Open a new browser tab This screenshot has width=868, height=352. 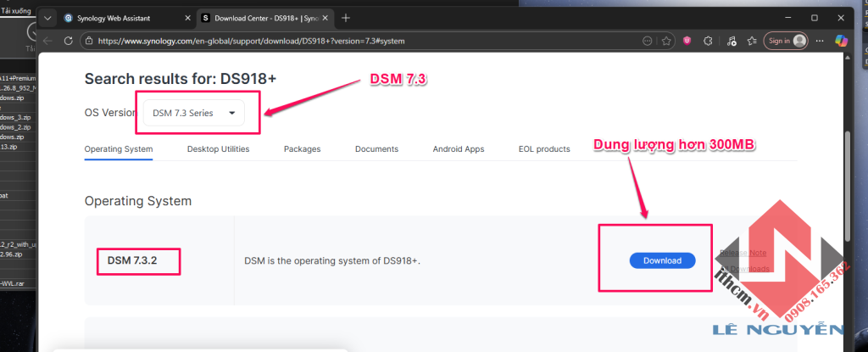click(346, 19)
